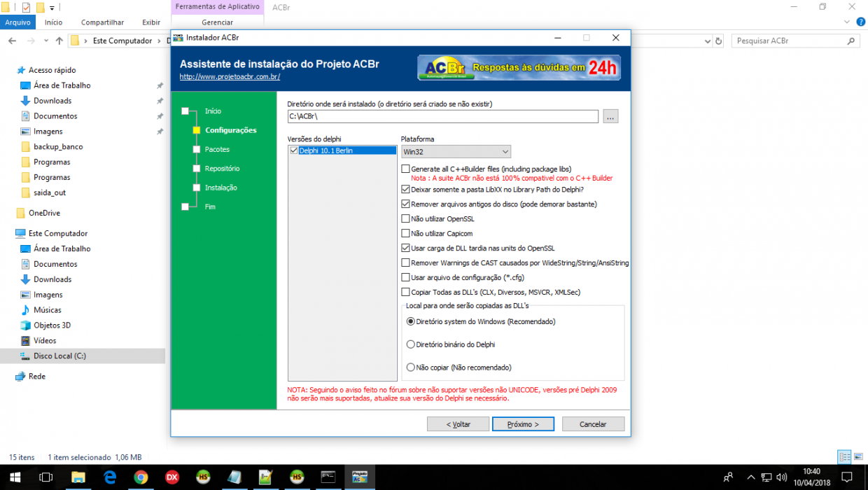Click the Instalador ACBr title bar icon
868x490 pixels.
[x=178, y=38]
